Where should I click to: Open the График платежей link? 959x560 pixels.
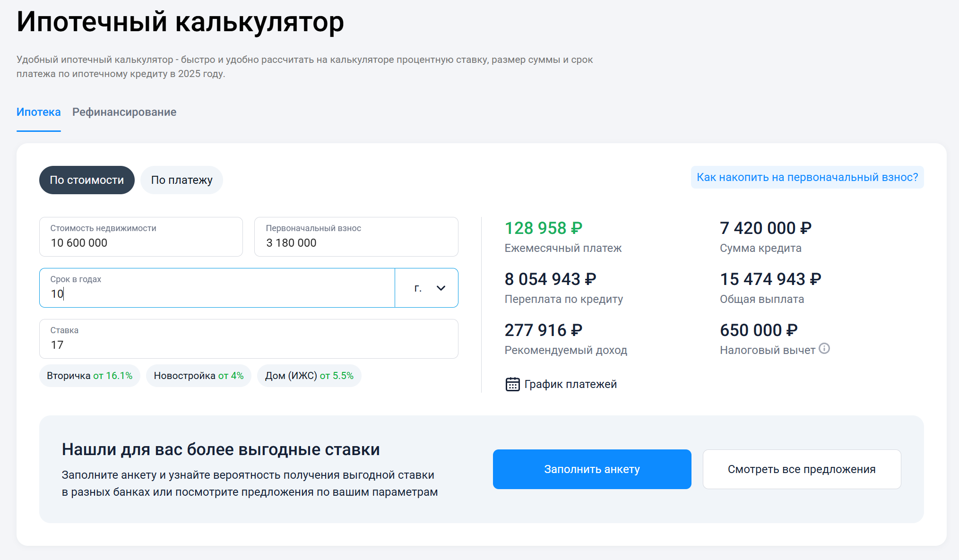pyautogui.click(x=570, y=384)
